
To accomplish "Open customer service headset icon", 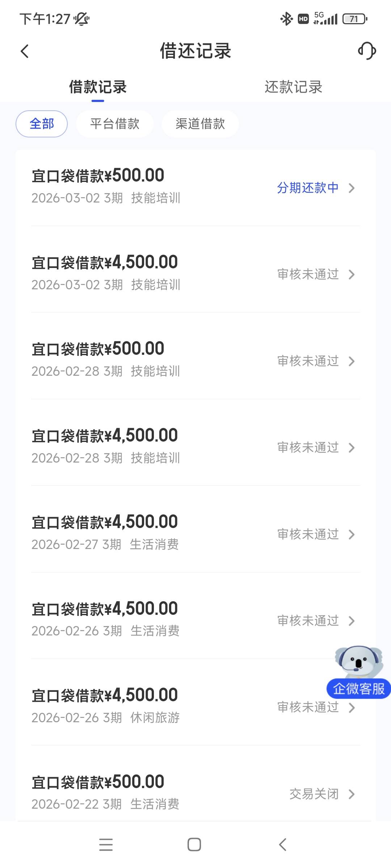I will [x=367, y=51].
